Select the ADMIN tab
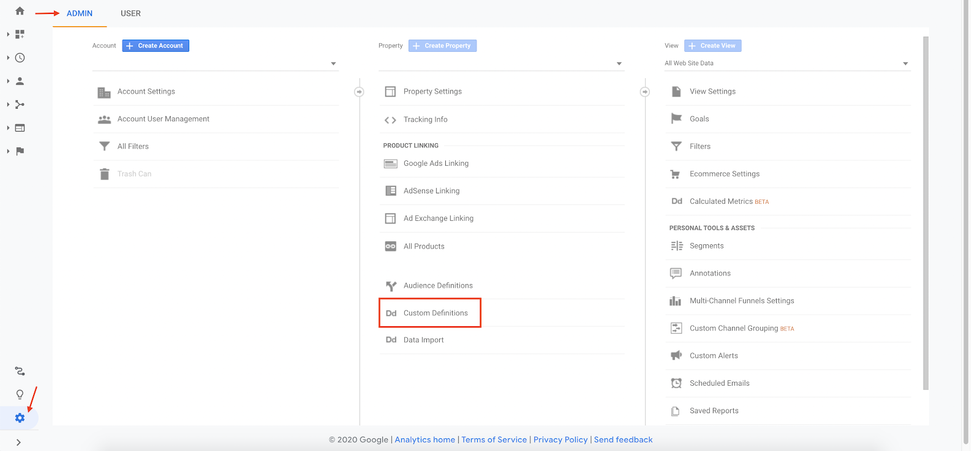Image resolution: width=980 pixels, height=451 pixels. pos(79,14)
